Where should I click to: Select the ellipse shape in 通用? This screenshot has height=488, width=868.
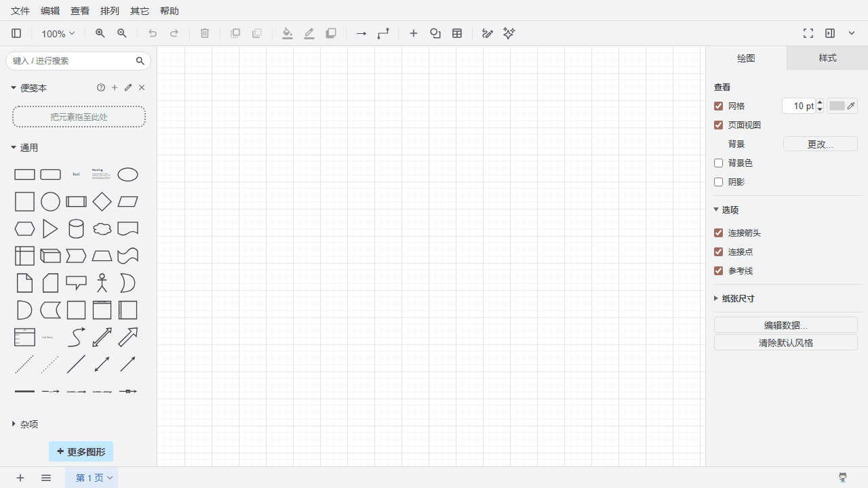[x=127, y=175]
